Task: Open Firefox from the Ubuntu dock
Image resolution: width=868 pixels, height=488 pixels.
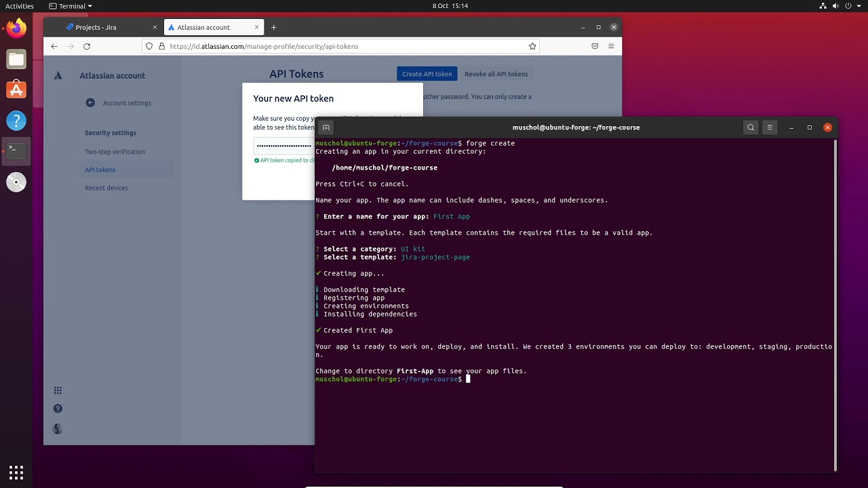Action: tap(16, 28)
